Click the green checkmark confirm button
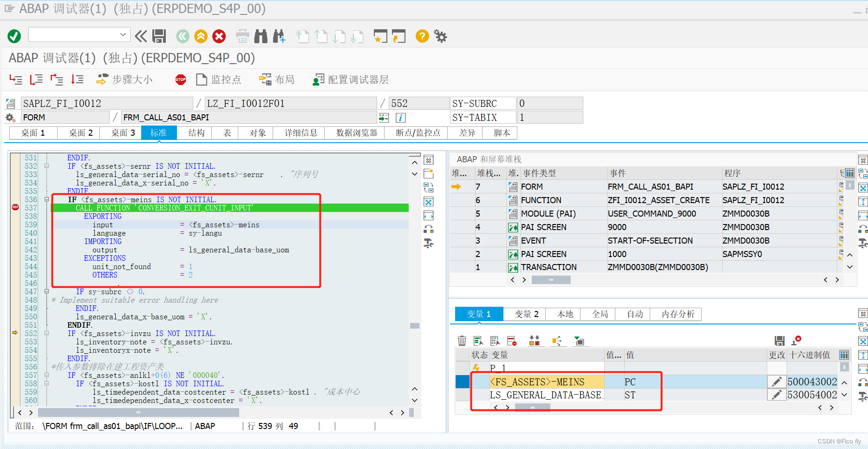 [x=14, y=36]
